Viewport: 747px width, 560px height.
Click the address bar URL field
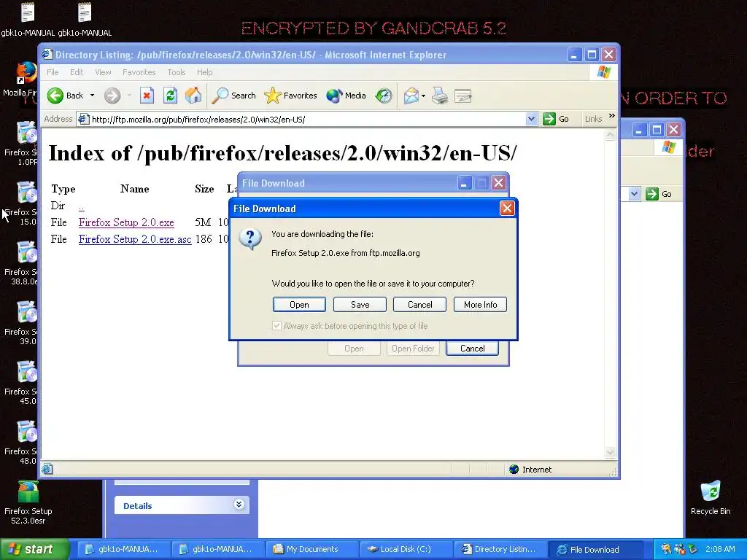(308, 119)
